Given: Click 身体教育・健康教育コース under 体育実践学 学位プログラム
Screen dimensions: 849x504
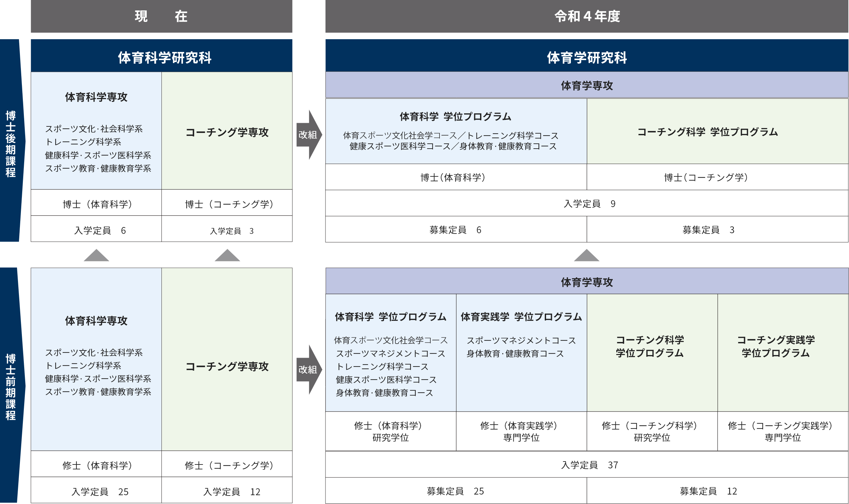Looking at the screenshot, I should click(x=515, y=353).
